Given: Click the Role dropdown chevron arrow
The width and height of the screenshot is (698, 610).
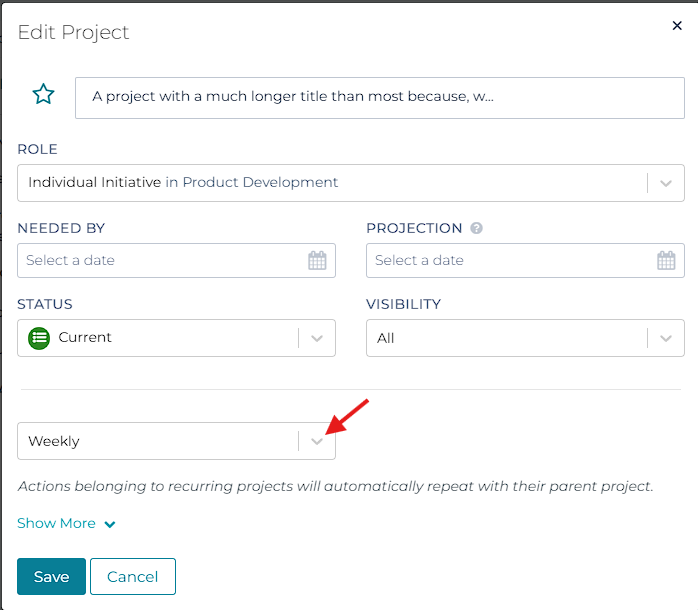Looking at the screenshot, I should click(666, 184).
